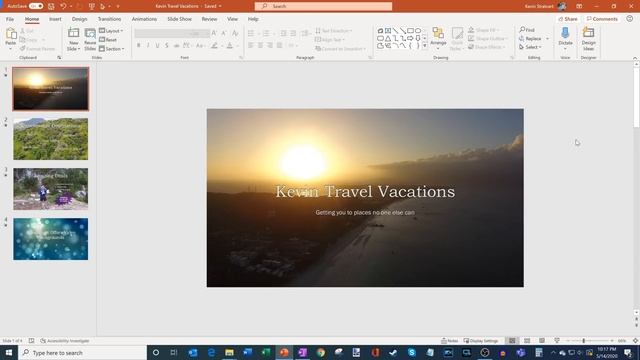Align text to center
The width and height of the screenshot is (640, 360).
pyautogui.click(x=260, y=46)
